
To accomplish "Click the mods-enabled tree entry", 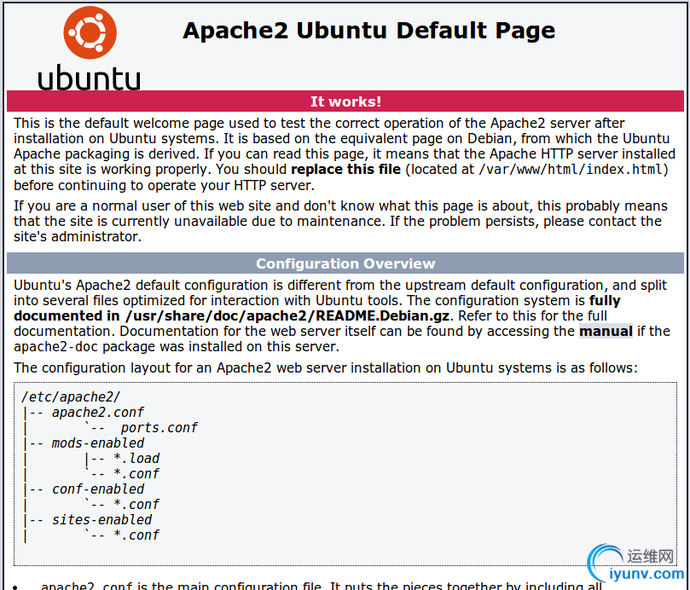I will [x=98, y=443].
